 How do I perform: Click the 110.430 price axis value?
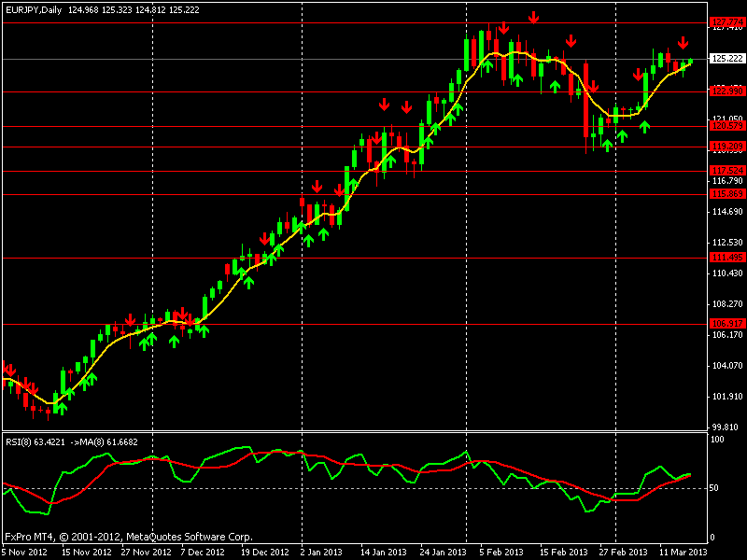point(727,273)
